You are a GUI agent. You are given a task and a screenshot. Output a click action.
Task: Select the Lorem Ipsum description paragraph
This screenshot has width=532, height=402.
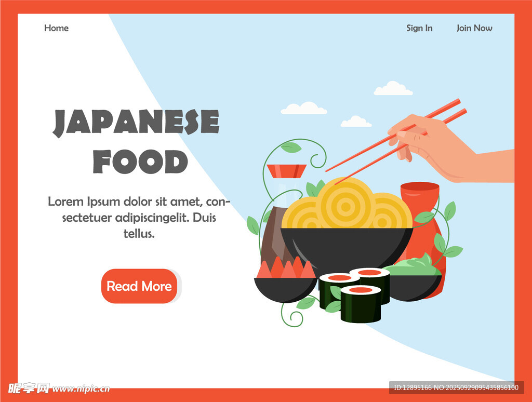point(139,218)
